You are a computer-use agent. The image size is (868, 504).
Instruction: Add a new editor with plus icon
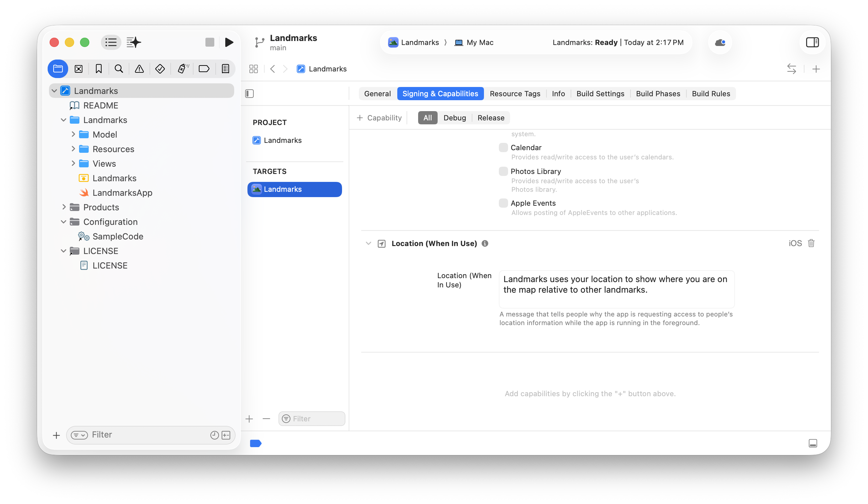point(816,69)
